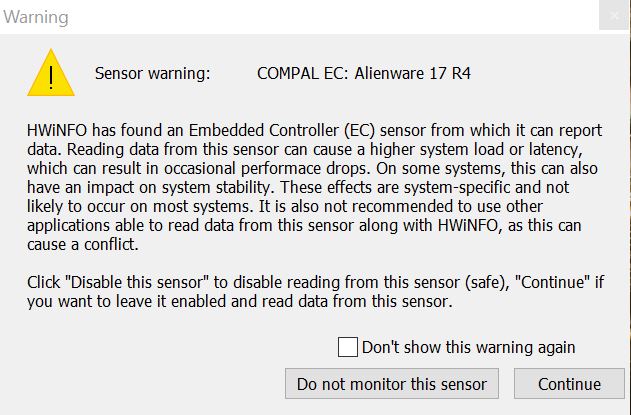Viewport: 631px width, 415px height.
Task: Click the 'system stability' phrase in the message
Action: coord(219,188)
